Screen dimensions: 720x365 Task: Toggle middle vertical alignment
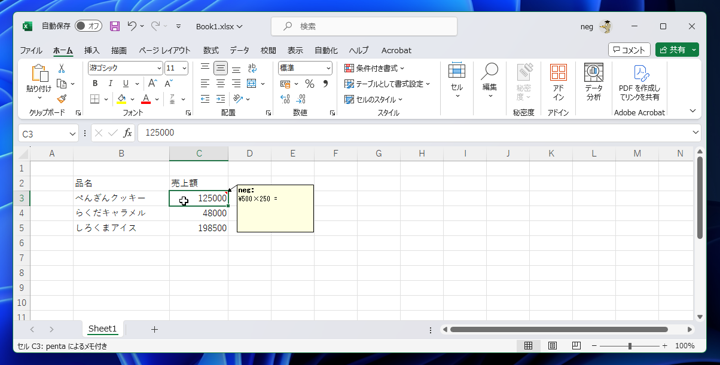pyautogui.click(x=220, y=68)
